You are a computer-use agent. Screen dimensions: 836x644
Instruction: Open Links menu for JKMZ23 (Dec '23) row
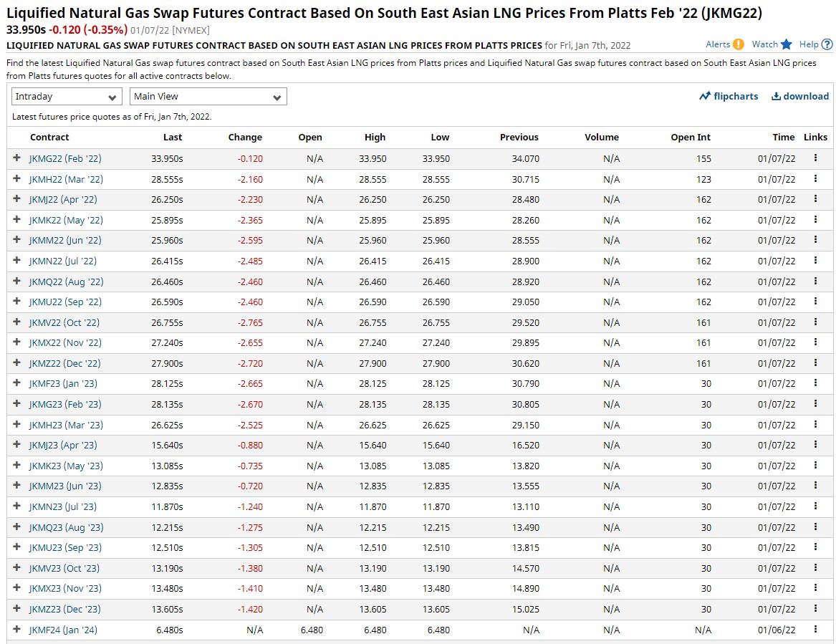[x=815, y=608]
